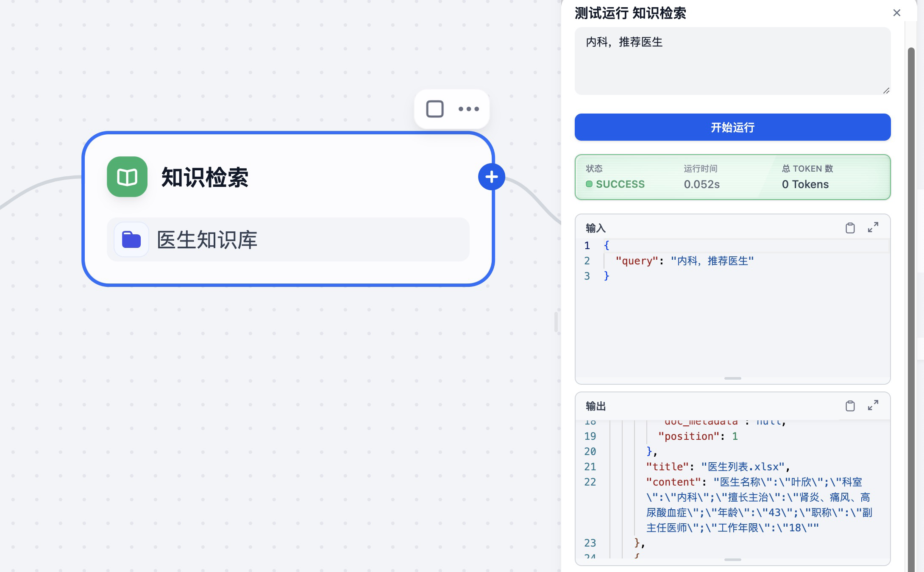The image size is (924, 572).
Task: Click the SUCCESS status indicator
Action: click(x=615, y=184)
